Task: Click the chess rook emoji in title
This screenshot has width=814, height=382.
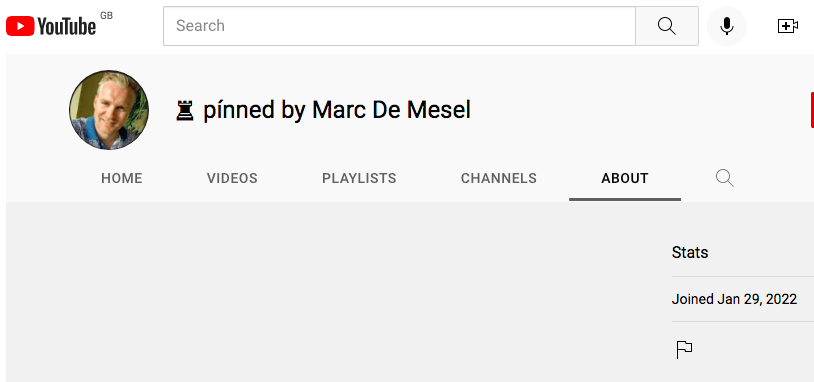Action: pos(185,111)
